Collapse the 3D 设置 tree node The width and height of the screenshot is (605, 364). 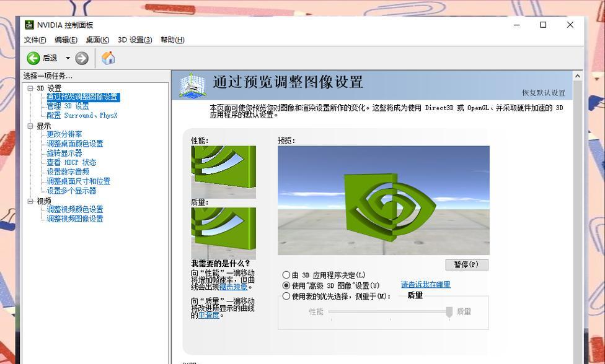click(30, 88)
